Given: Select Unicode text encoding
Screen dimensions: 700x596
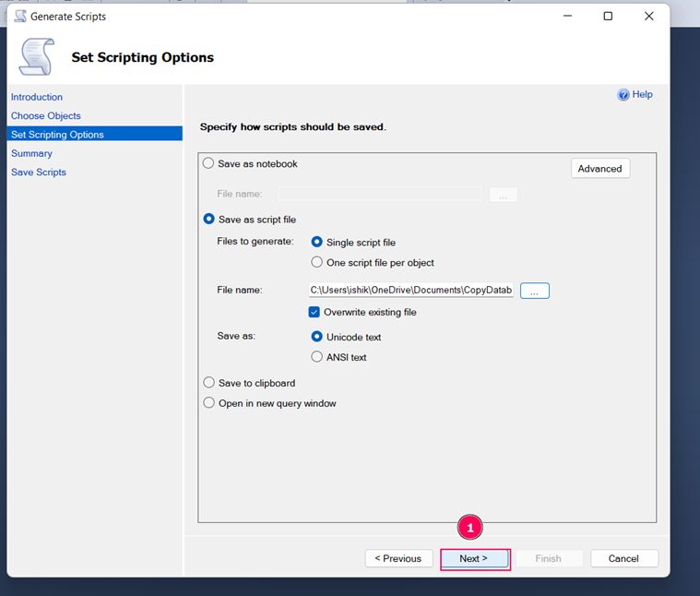Looking at the screenshot, I should coord(316,337).
